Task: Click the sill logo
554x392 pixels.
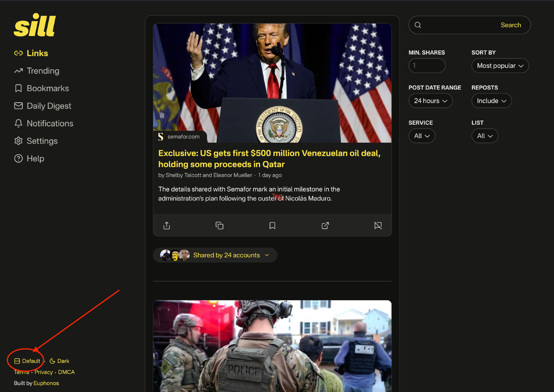Action: (35, 25)
